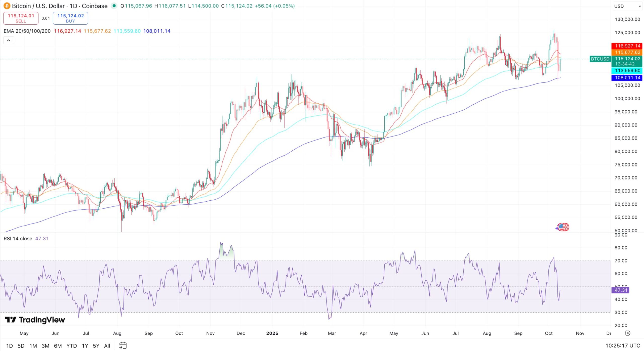The height and width of the screenshot is (351, 644).
Task: Click the blue EMA 200 price label 108,011.14
Action: coord(627,78)
